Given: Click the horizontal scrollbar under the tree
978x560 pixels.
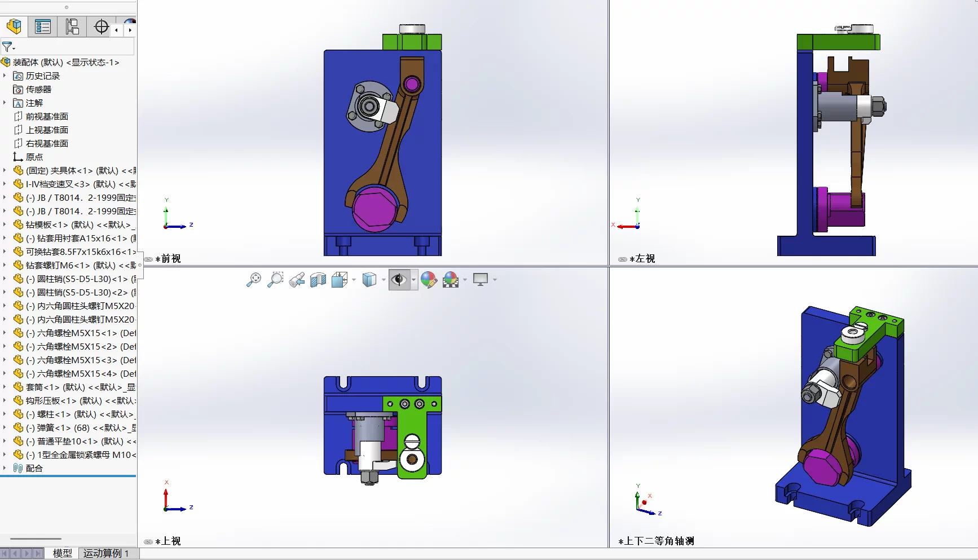Looking at the screenshot, I should [x=36, y=539].
